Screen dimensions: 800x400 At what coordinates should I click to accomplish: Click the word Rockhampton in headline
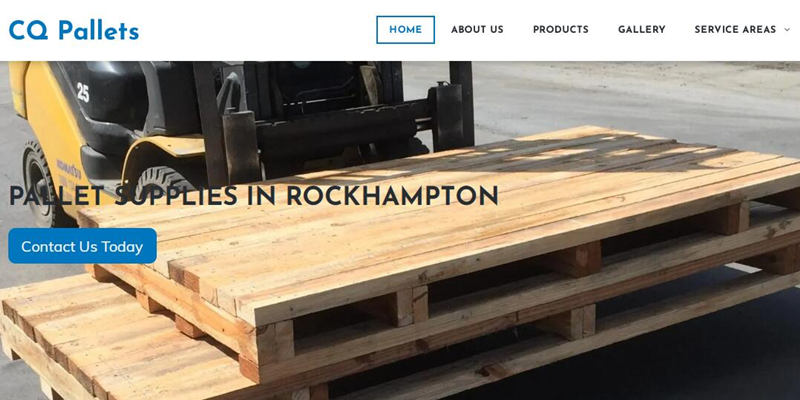[x=392, y=196]
